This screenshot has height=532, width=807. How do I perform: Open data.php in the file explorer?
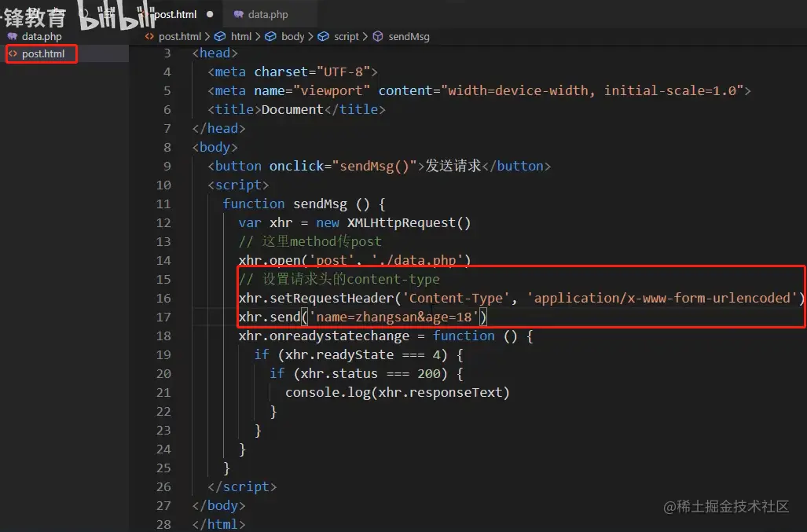42,36
